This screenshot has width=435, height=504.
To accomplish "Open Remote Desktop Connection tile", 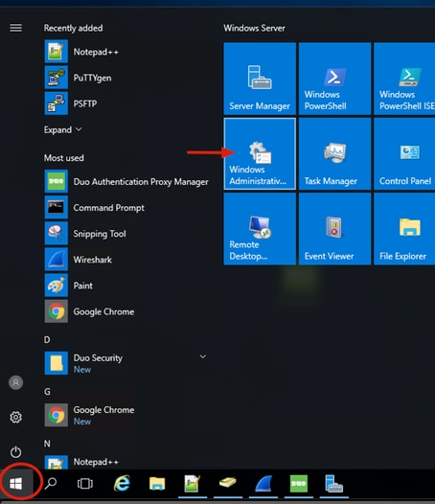I will coord(260,229).
